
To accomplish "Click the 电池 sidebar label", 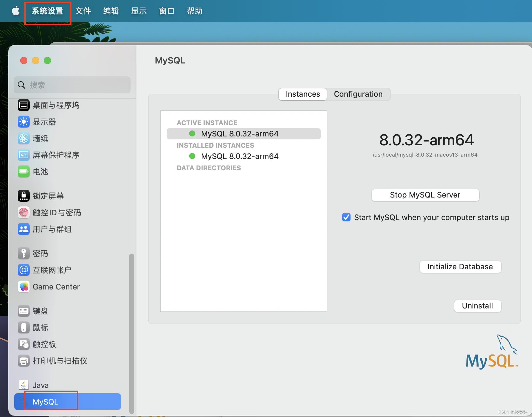I will pyautogui.click(x=40, y=171).
